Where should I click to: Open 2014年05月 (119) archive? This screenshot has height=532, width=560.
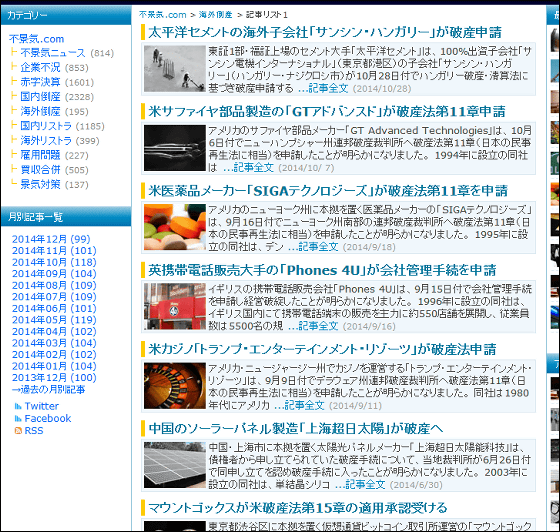(x=54, y=320)
